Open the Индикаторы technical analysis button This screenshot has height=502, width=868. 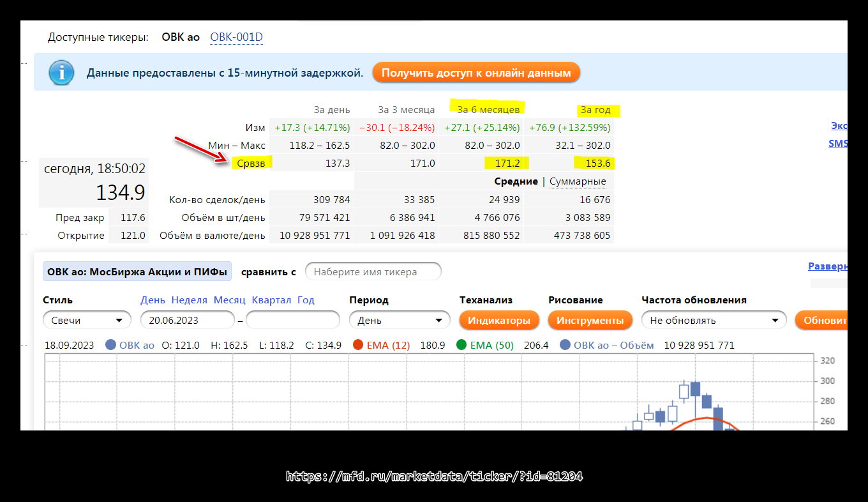pyautogui.click(x=499, y=320)
